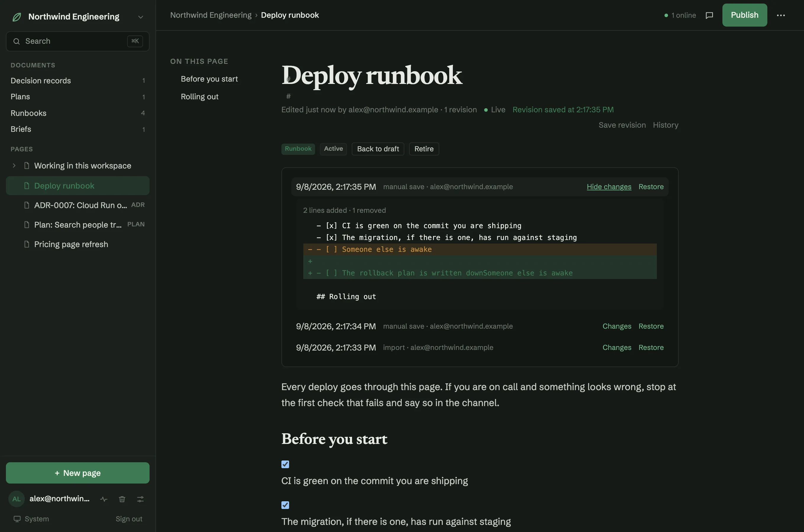Image resolution: width=804 pixels, height=532 pixels.
Task: Restore the 2:17:33 PM import revision
Action: click(x=651, y=348)
